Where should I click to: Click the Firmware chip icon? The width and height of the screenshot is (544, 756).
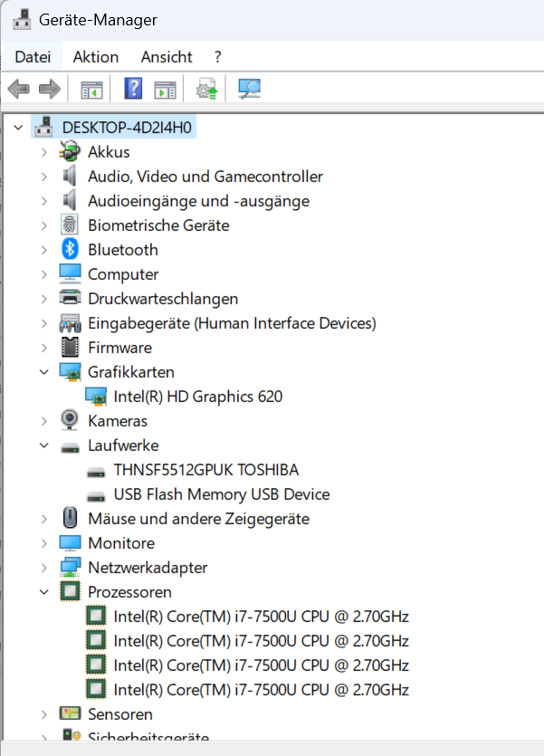[70, 347]
